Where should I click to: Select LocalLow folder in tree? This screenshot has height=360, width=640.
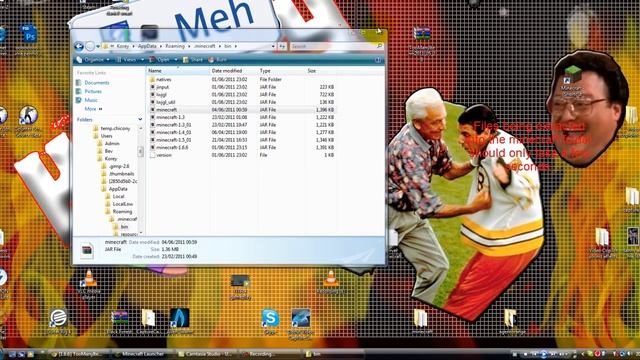tap(122, 204)
